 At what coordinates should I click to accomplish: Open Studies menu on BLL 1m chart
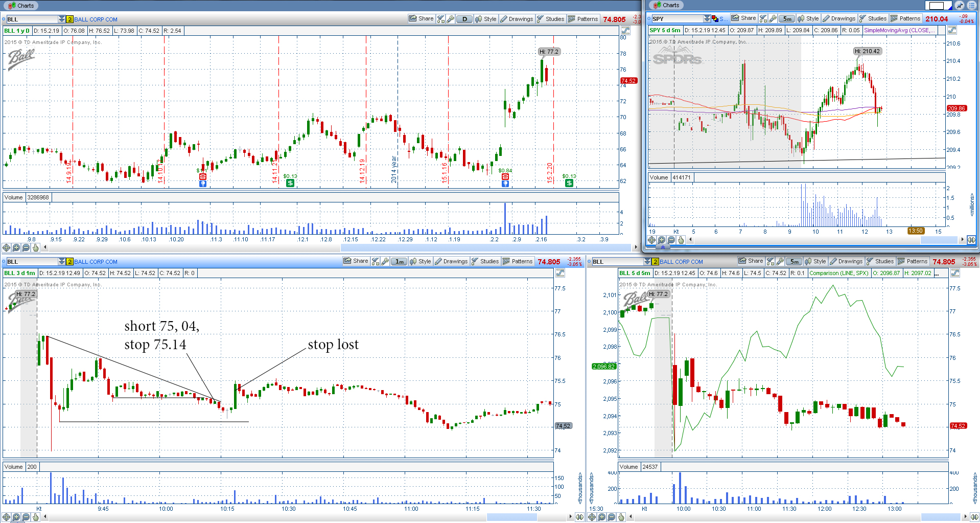485,261
